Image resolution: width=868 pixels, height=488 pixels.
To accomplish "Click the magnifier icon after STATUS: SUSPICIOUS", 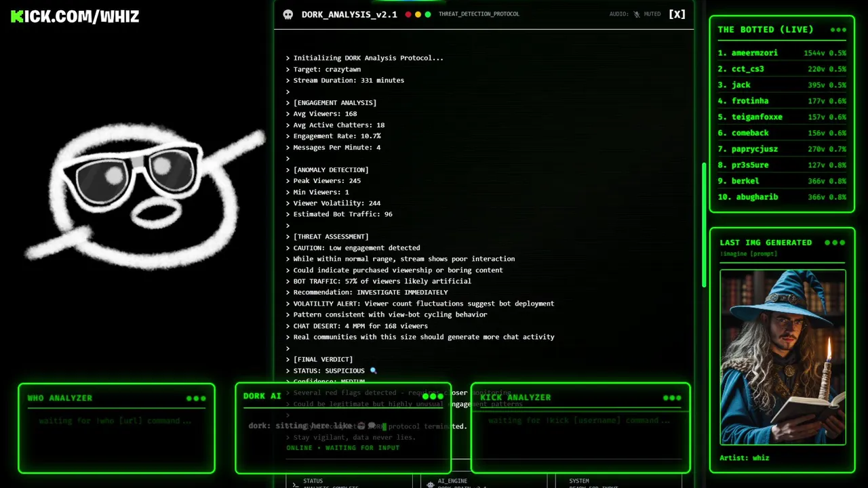I will (x=373, y=371).
